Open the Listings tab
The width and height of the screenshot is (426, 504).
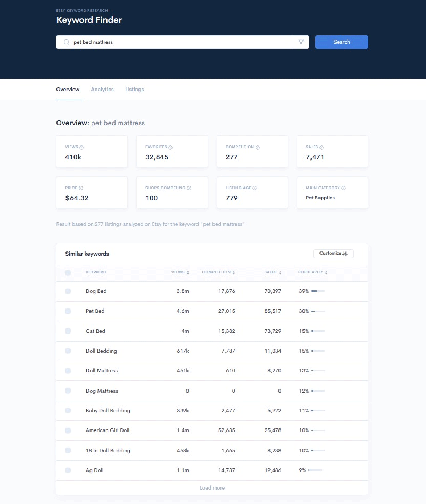click(134, 90)
